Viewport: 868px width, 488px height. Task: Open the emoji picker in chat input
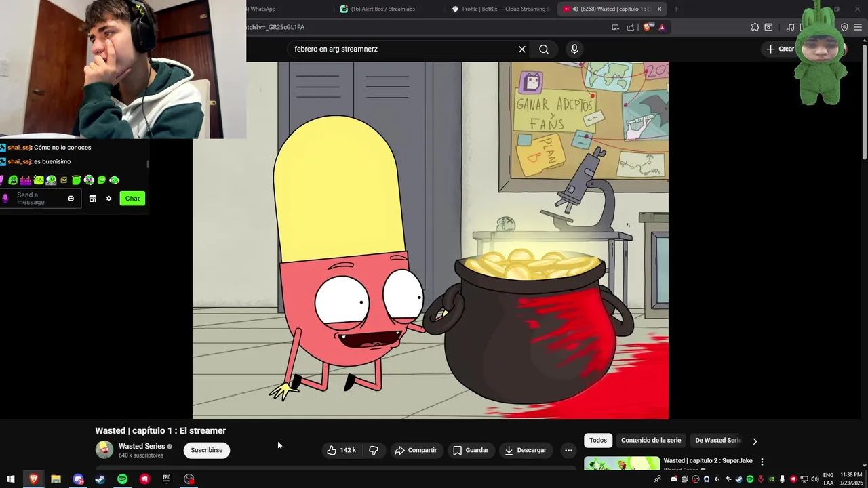click(71, 199)
